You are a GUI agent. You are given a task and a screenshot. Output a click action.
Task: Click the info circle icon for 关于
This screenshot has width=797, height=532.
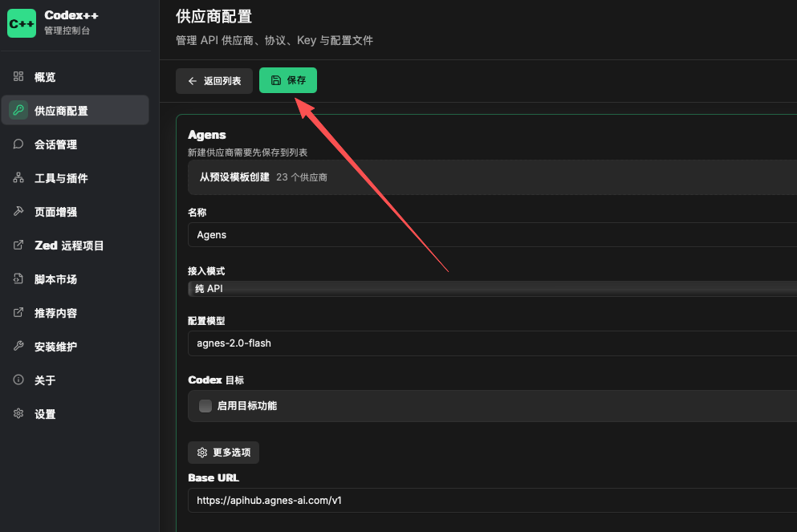tap(18, 380)
